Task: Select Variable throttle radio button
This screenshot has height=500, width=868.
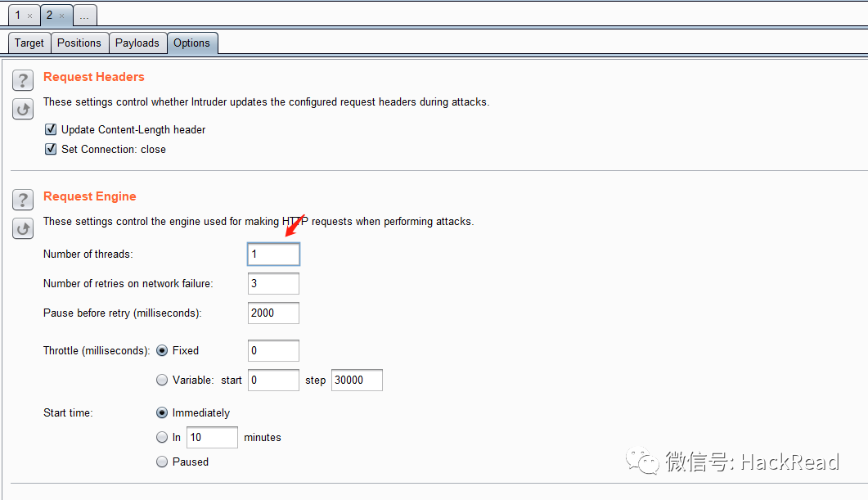Action: [162, 380]
